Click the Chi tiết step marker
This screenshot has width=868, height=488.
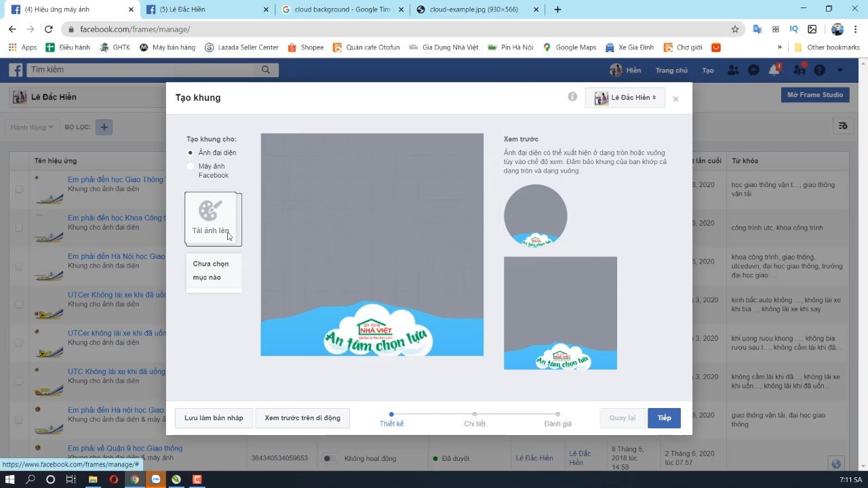point(475,414)
